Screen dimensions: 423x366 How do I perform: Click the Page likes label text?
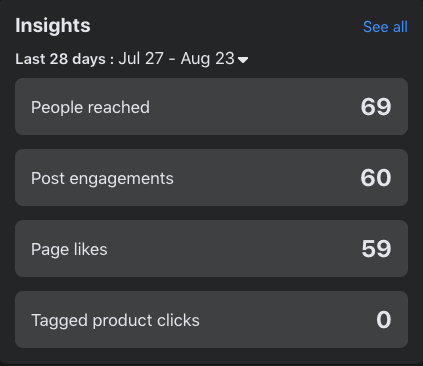[x=69, y=249]
